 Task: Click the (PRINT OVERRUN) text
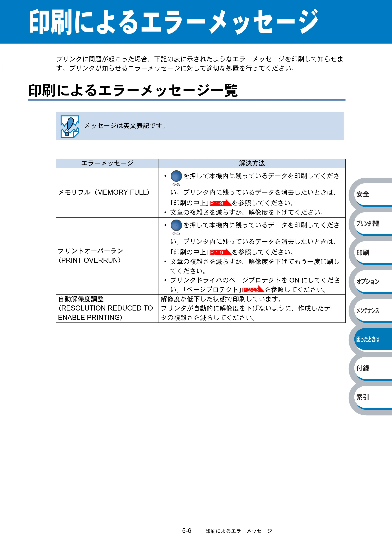[89, 260]
